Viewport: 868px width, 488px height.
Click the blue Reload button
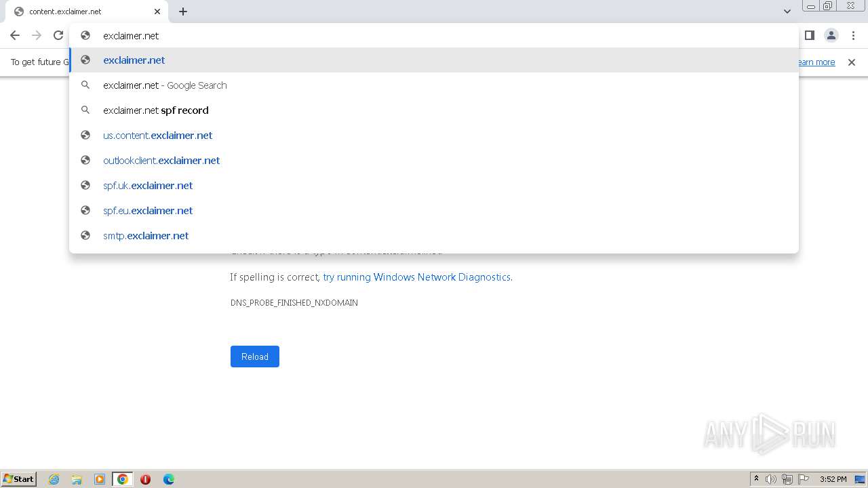coord(255,357)
